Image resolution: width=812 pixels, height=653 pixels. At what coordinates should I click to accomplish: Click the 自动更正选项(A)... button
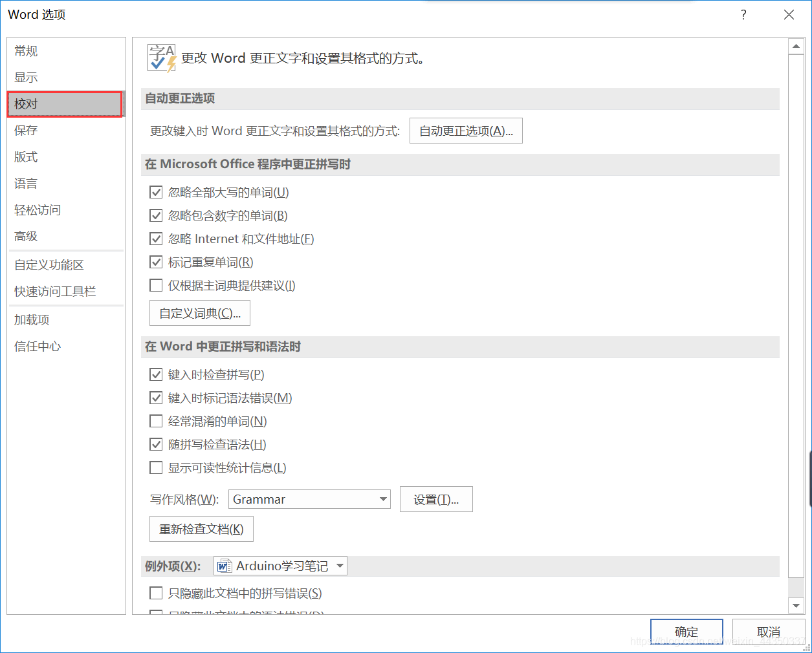click(466, 131)
